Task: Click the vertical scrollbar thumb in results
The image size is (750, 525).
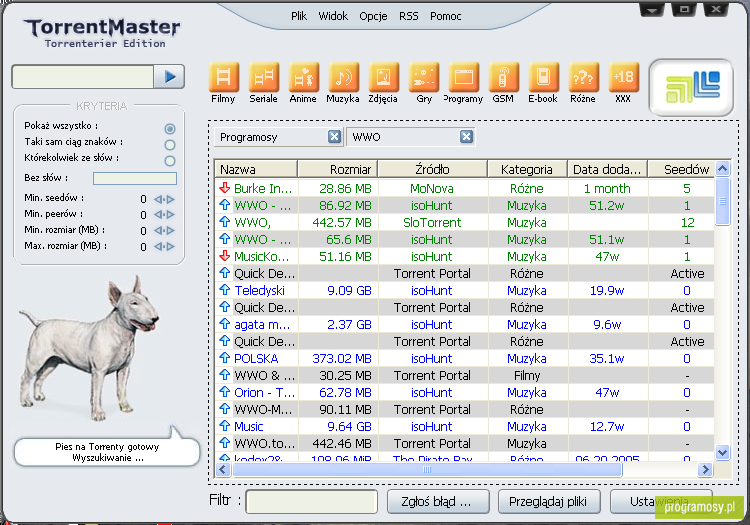Action: tap(722, 201)
